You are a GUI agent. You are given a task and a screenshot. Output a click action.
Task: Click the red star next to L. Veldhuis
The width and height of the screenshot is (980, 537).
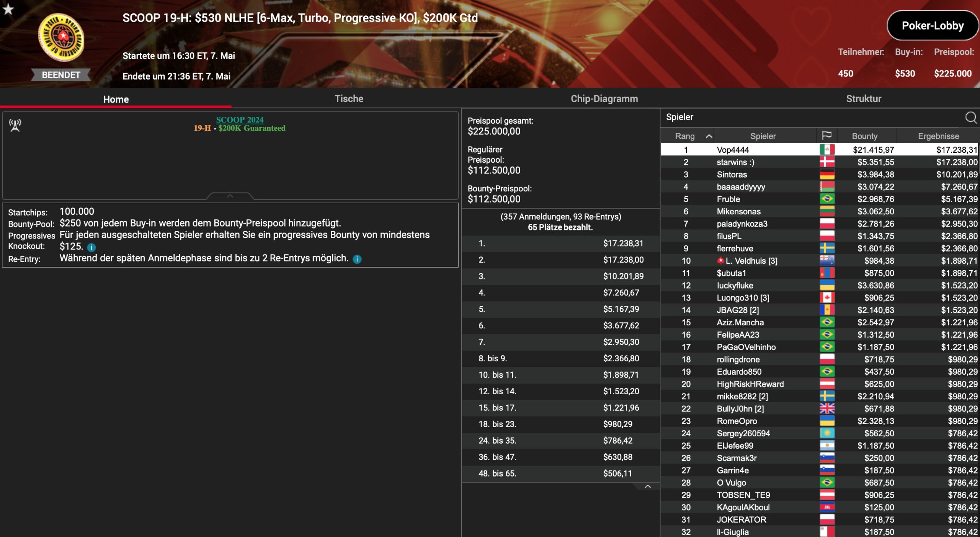[x=720, y=261]
